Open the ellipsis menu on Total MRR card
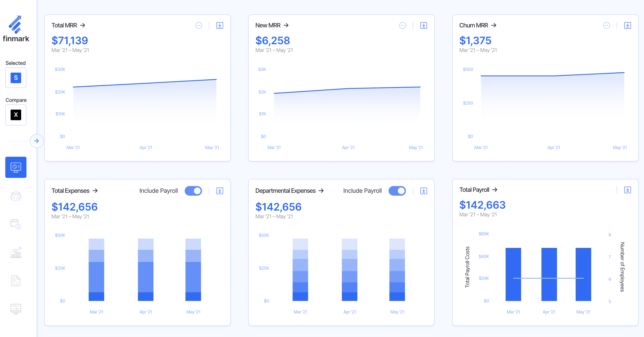 (x=198, y=25)
